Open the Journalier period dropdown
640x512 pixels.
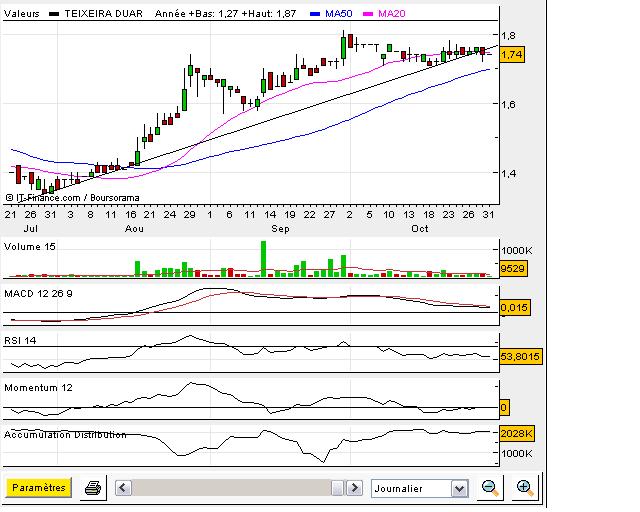(x=420, y=488)
